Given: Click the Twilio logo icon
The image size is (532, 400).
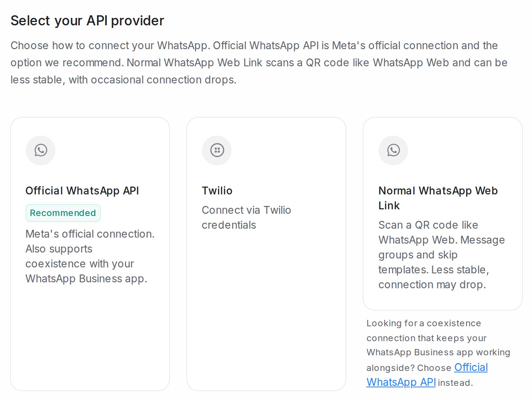Looking at the screenshot, I should coord(217,150).
